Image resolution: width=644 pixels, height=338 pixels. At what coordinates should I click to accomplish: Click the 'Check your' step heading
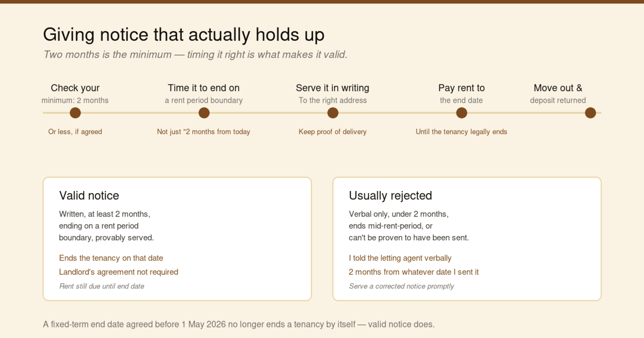75,88
